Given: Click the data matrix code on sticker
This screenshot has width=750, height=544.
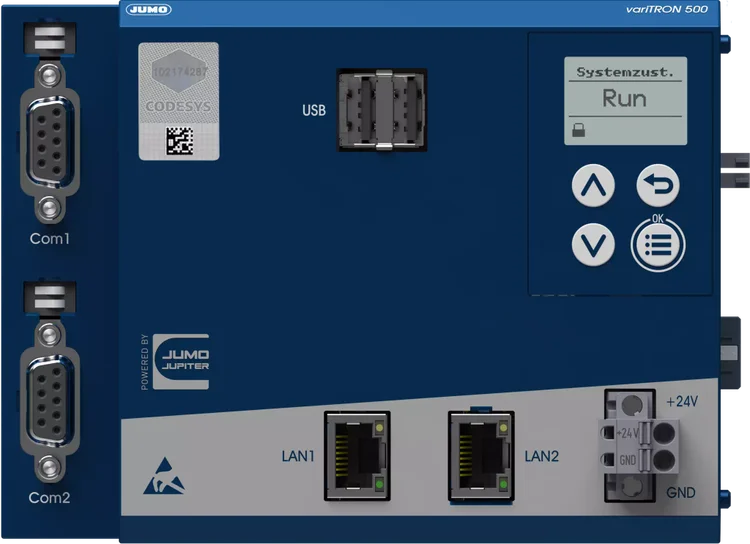Looking at the screenshot, I should (180, 141).
